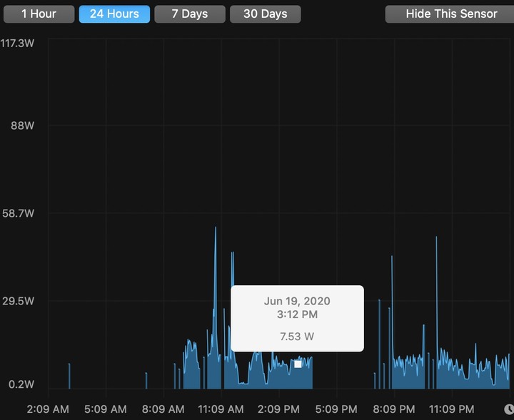Click the 11:09 PM time label
Viewport: 514px width, 420px height.
coord(452,409)
